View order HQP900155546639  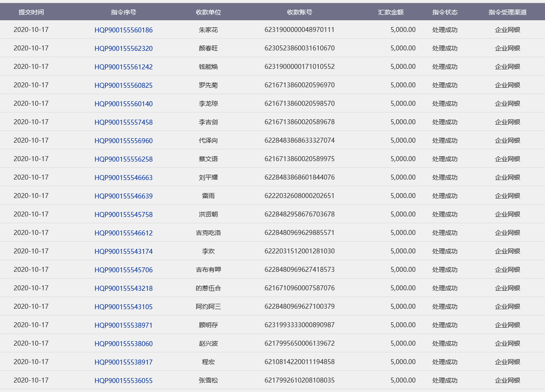123,196
